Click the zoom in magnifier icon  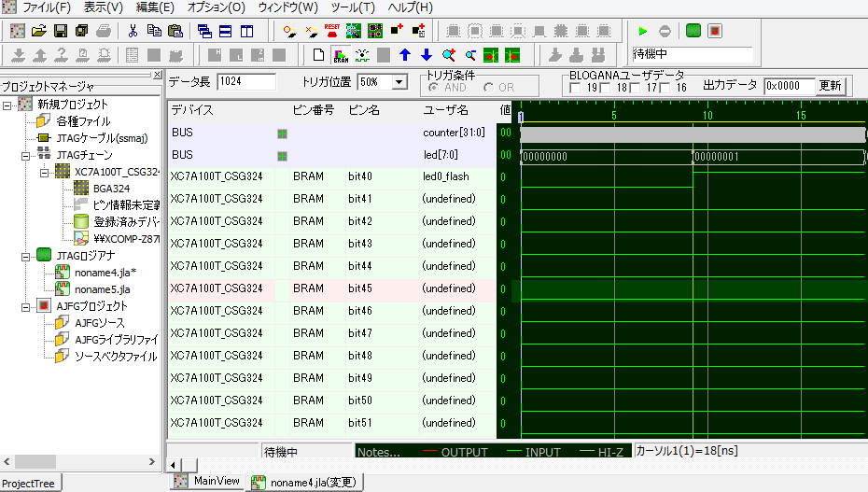(x=449, y=55)
